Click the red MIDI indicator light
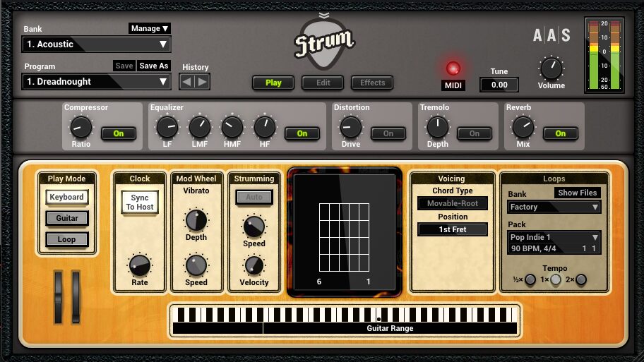The image size is (644, 362). (453, 68)
